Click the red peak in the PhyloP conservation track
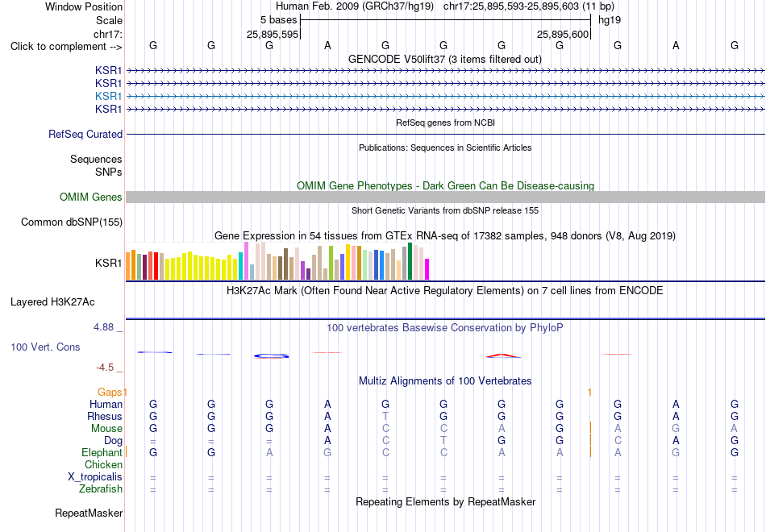The image size is (766, 532). (x=502, y=355)
